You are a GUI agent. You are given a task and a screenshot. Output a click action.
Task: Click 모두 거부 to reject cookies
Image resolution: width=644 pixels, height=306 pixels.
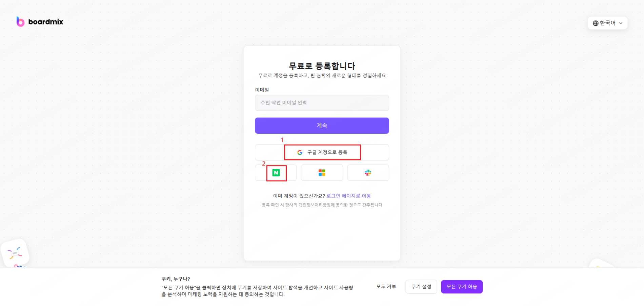coord(386,287)
